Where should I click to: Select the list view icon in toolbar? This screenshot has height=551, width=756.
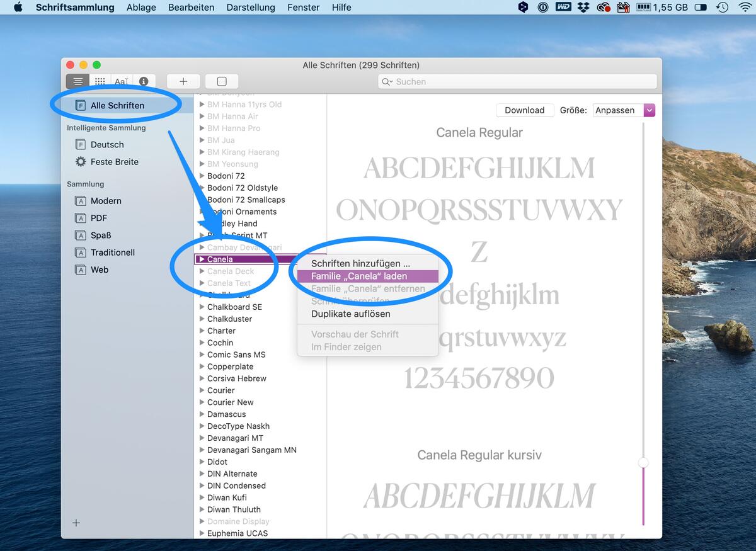click(x=77, y=81)
